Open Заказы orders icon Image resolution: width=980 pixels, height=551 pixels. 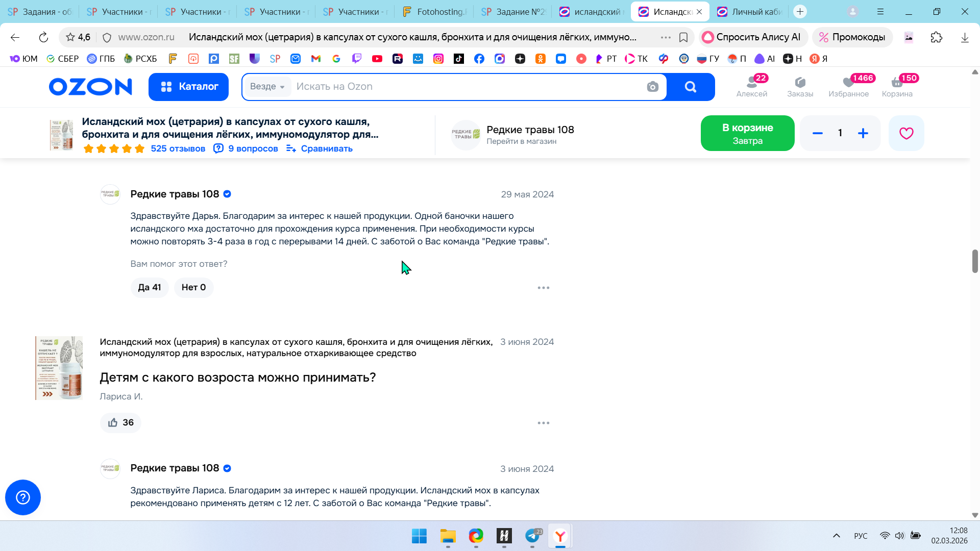(800, 86)
